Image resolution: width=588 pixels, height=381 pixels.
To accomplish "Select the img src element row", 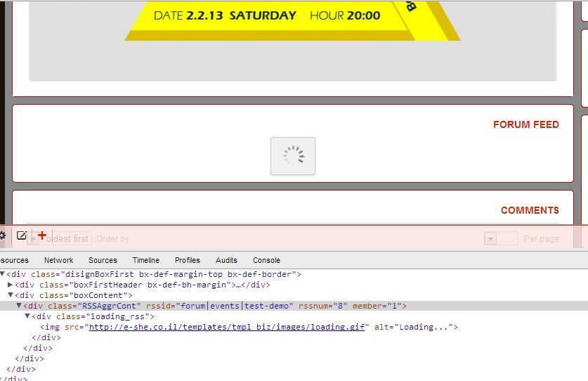I will click(x=294, y=327).
